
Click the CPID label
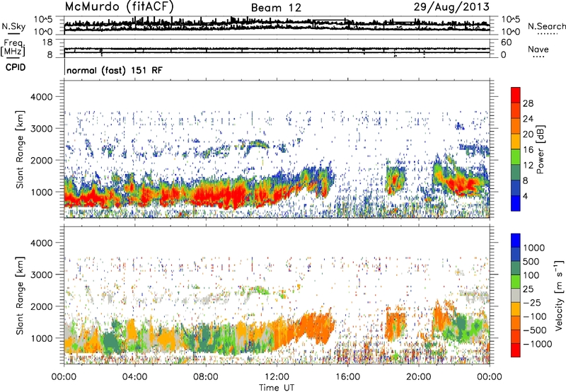(x=16, y=67)
